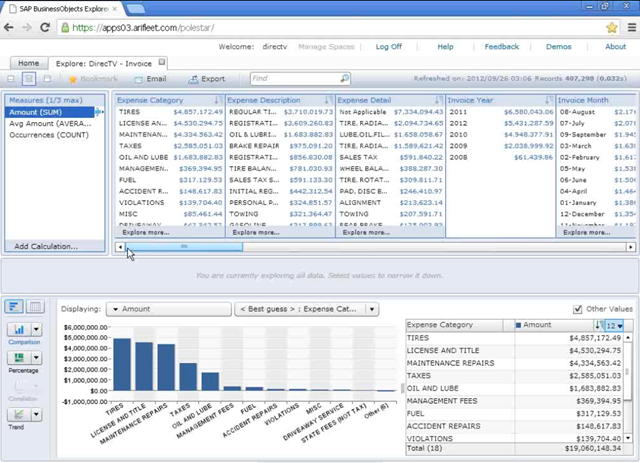This screenshot has height=463, width=640.
Task: Open the Best guess Expense Cat dropdown
Action: pos(307,309)
